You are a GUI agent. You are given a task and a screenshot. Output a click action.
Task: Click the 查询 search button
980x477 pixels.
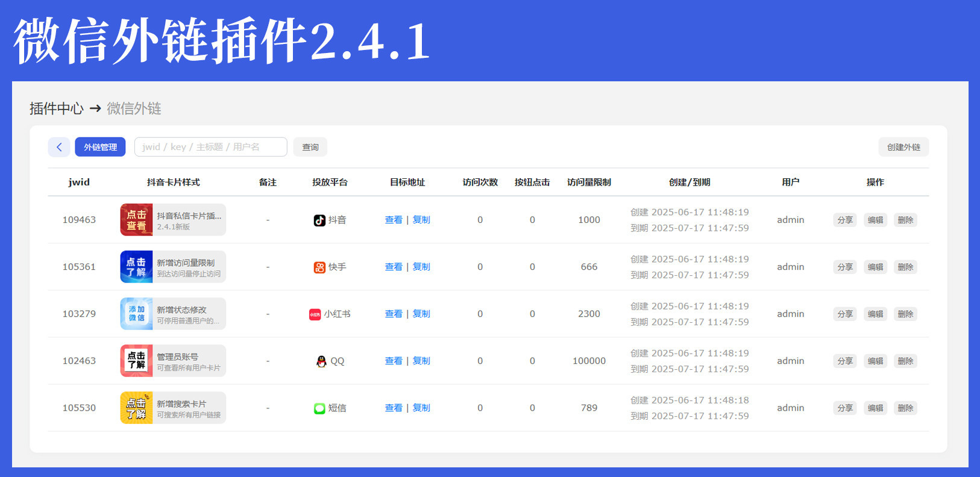[x=310, y=147]
